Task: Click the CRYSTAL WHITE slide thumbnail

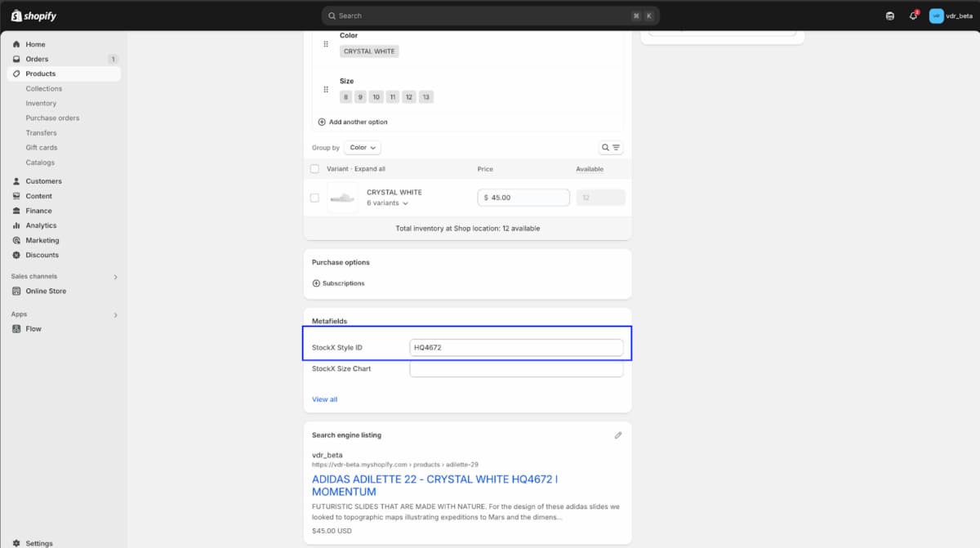Action: click(342, 198)
